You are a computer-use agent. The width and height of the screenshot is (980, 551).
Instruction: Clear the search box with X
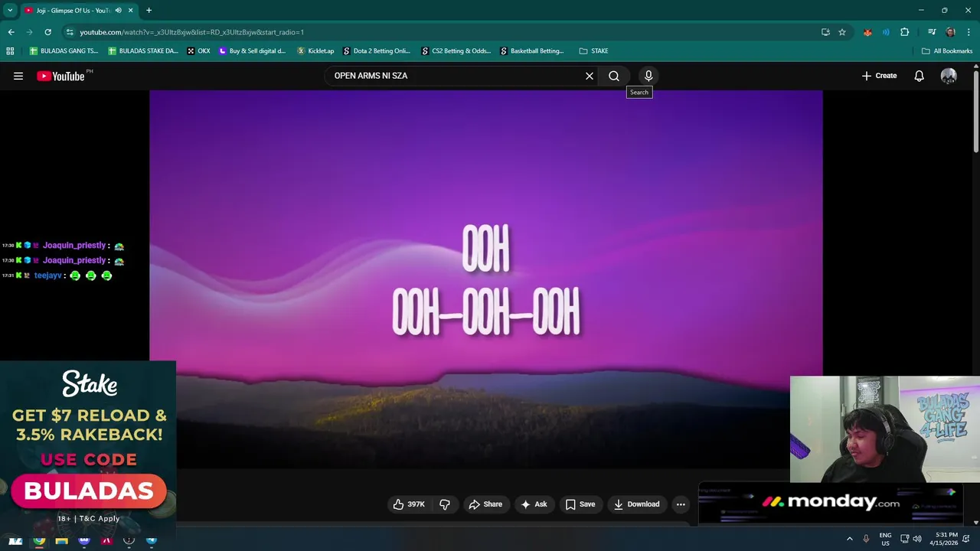(590, 76)
